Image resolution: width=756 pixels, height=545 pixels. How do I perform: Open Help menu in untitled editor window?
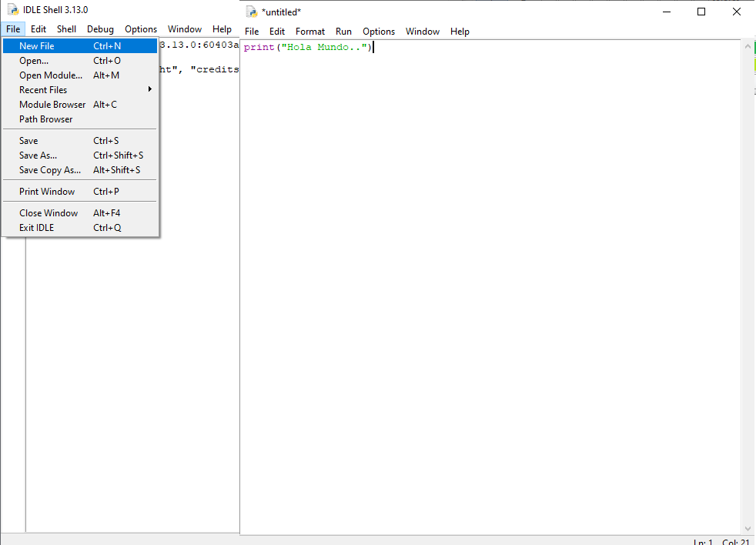pos(460,32)
